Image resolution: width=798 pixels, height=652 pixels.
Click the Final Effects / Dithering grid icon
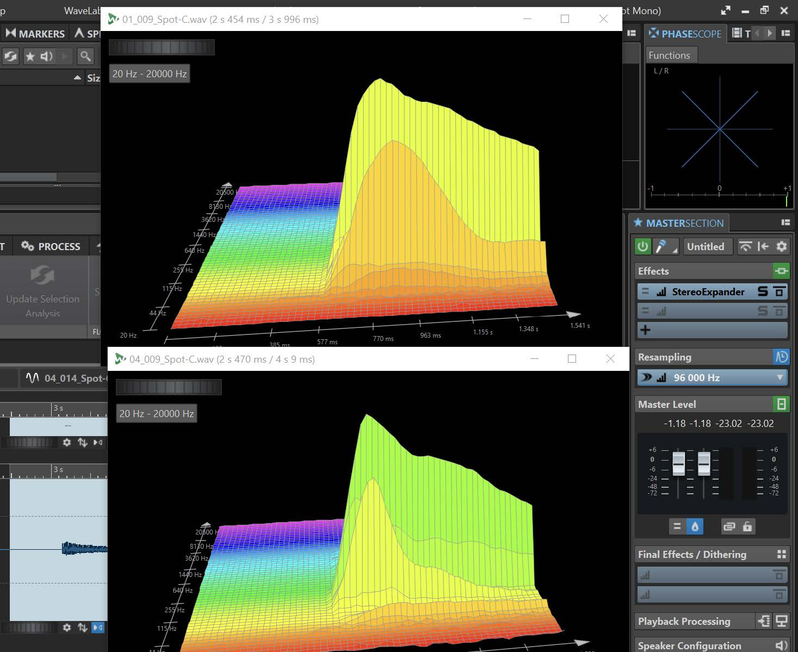pyautogui.click(x=781, y=554)
